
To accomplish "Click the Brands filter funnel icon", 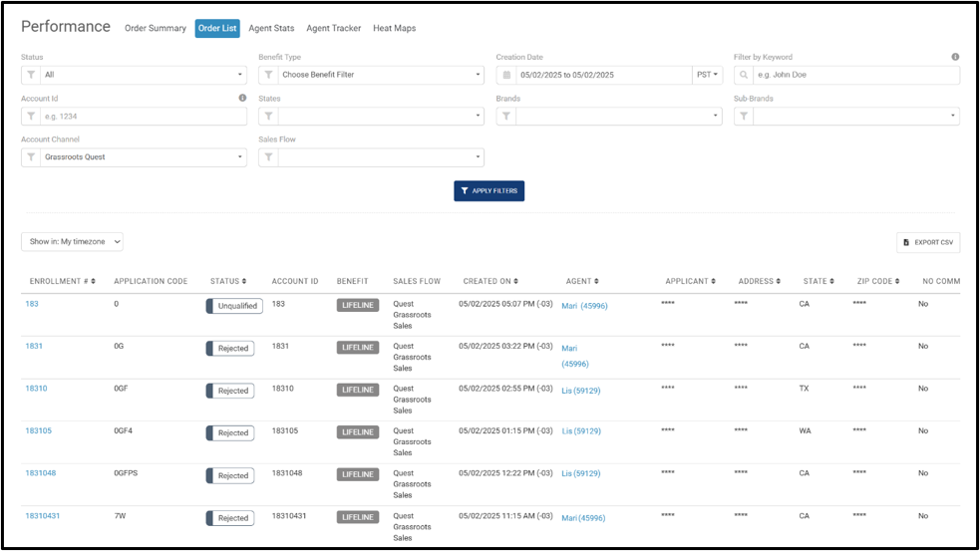I will (506, 117).
